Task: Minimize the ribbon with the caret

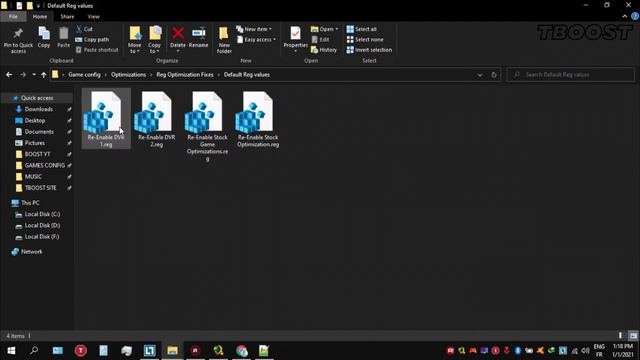Action: click(x=624, y=16)
